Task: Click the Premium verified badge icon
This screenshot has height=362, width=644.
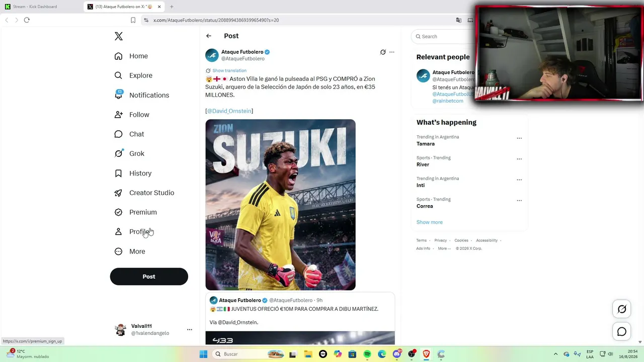Action: 118,212
